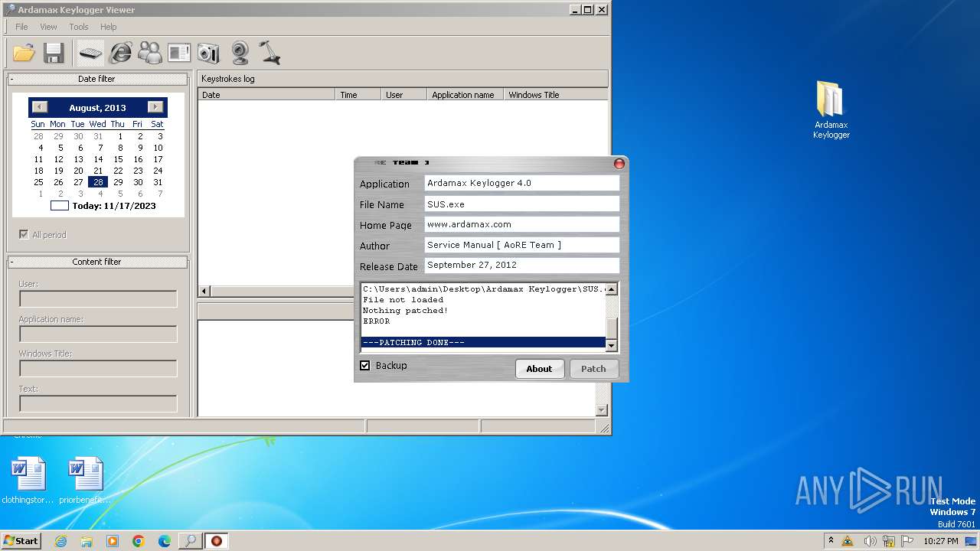Open log file with the folder icon
Screen dimensions: 980x551
(24, 53)
